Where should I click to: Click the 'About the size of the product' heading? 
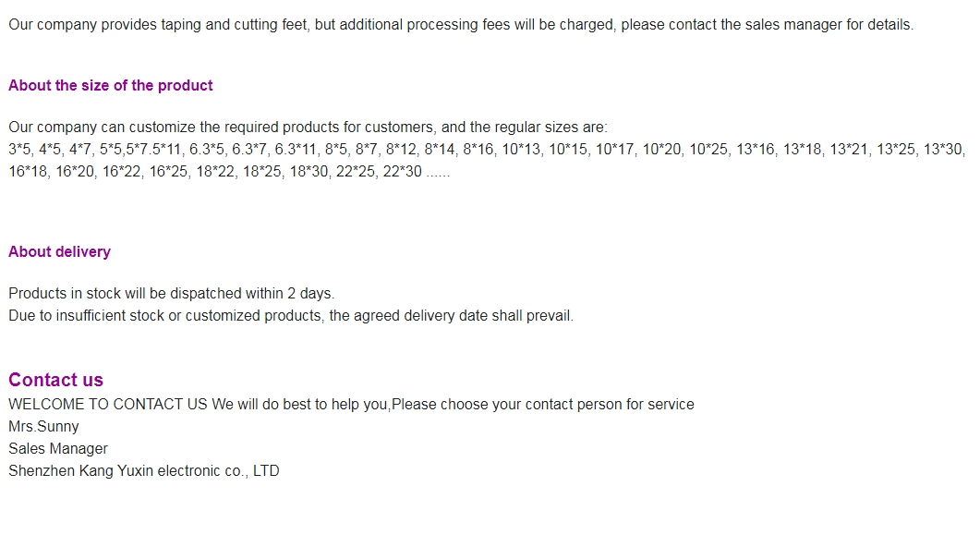111,86
